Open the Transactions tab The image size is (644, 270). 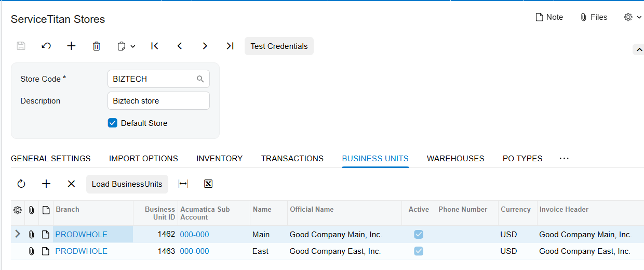click(x=292, y=159)
